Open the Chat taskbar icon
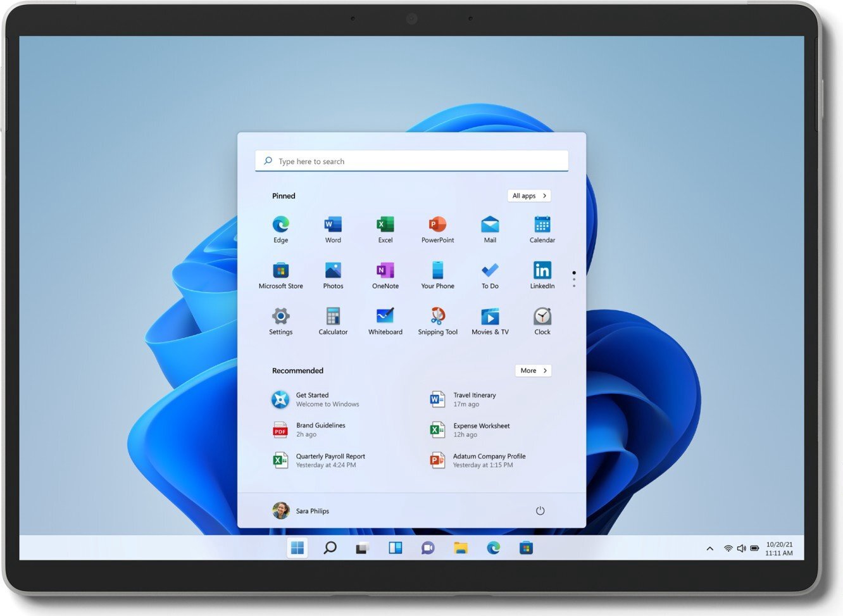Screen dimensions: 843x616 [428, 548]
